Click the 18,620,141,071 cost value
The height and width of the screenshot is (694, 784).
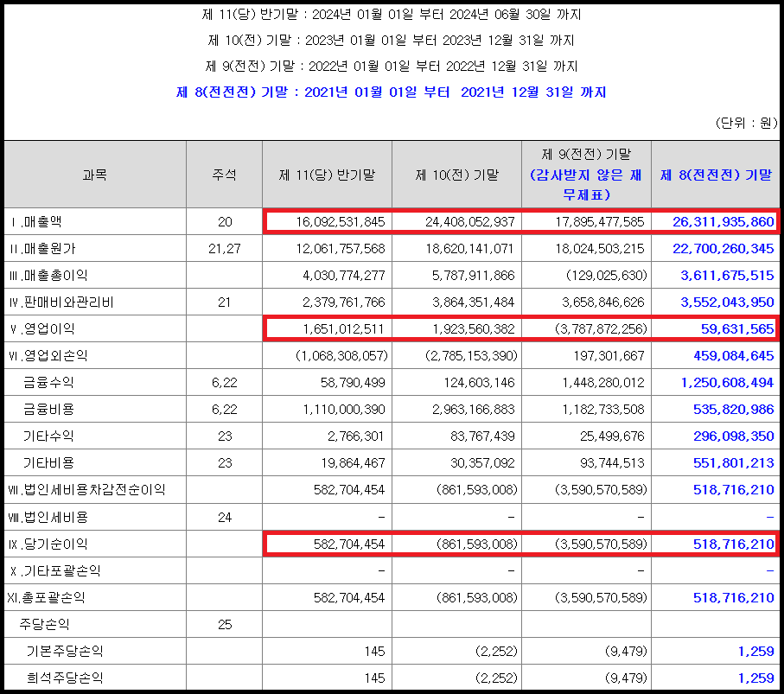[x=469, y=249]
